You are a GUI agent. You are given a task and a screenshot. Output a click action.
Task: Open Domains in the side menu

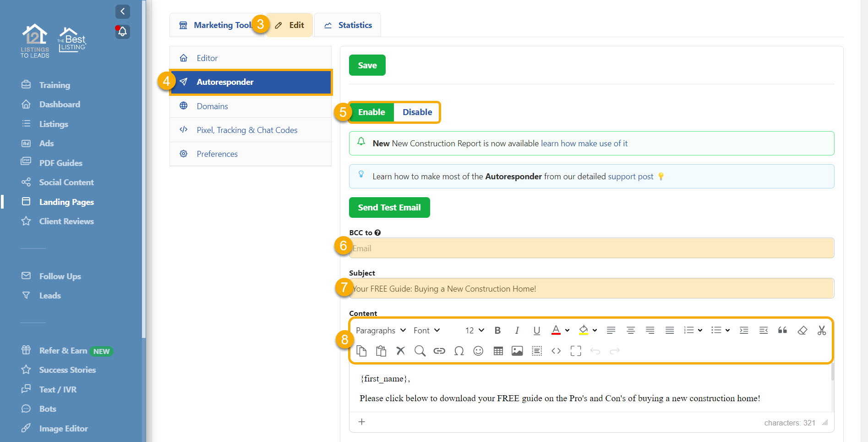coord(212,106)
